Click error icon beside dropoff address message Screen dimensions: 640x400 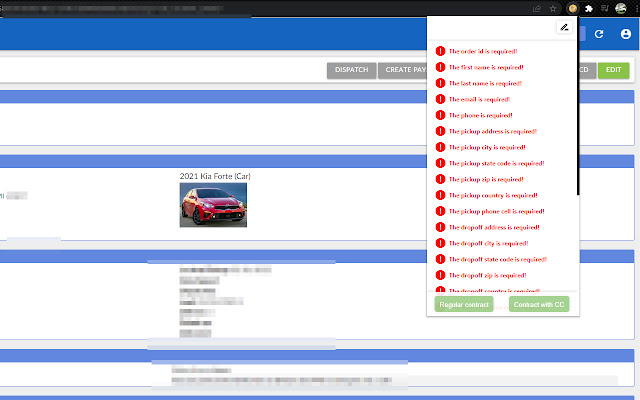(x=440, y=227)
